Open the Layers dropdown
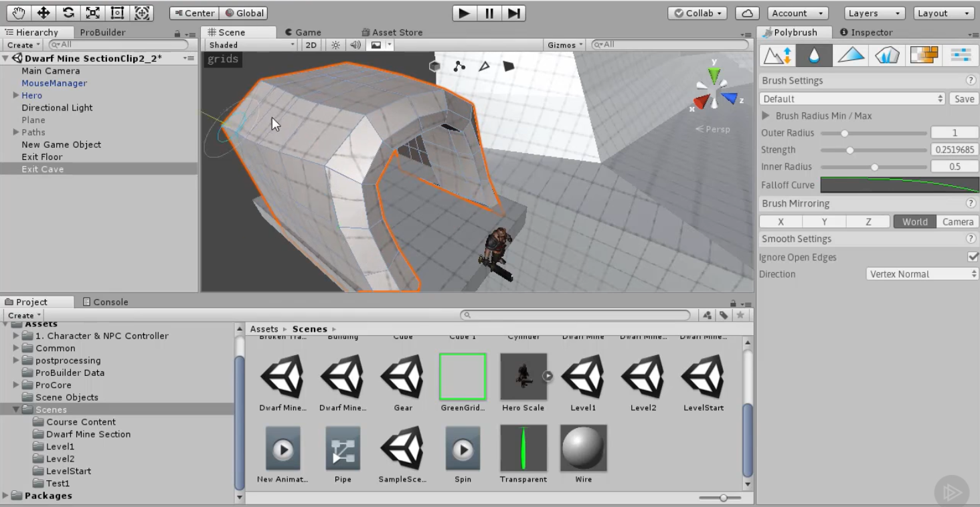The image size is (980, 507). pyautogui.click(x=874, y=13)
